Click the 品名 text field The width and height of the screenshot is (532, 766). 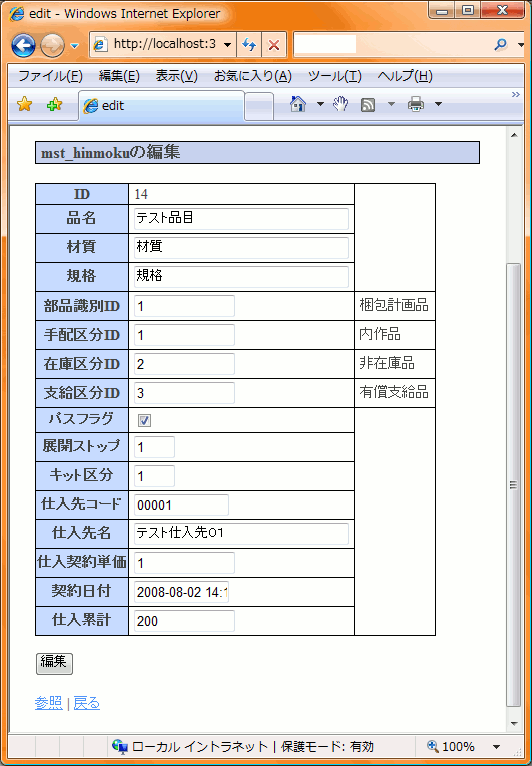241,218
